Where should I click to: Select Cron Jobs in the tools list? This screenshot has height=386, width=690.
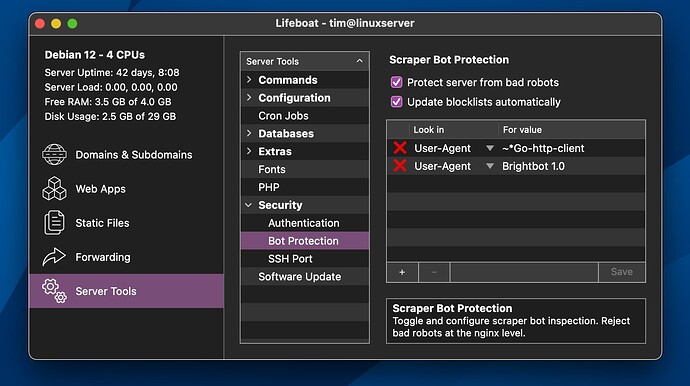tap(305, 116)
